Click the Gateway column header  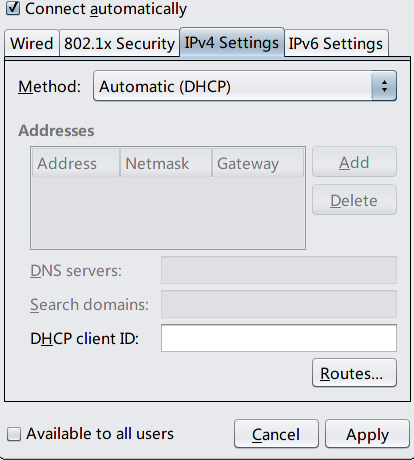click(x=258, y=163)
